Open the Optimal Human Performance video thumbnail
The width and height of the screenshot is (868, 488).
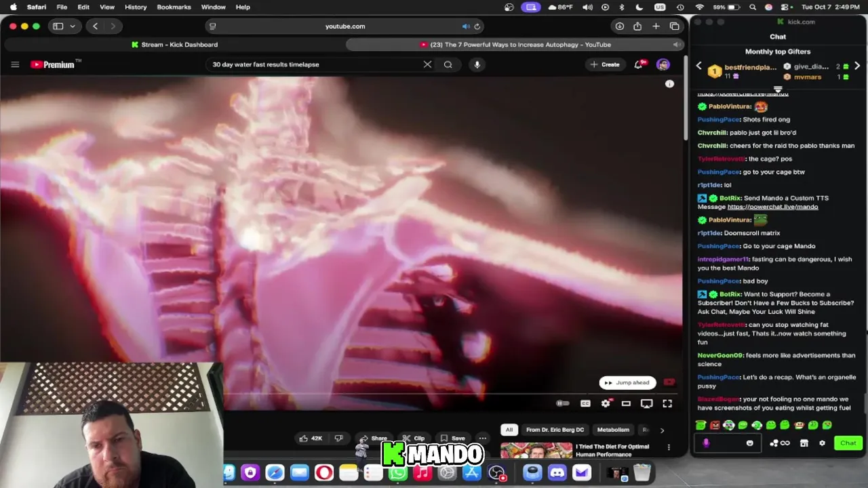(536, 450)
